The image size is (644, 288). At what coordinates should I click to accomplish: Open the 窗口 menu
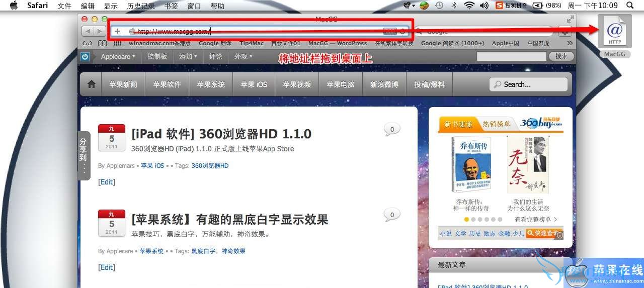click(194, 6)
